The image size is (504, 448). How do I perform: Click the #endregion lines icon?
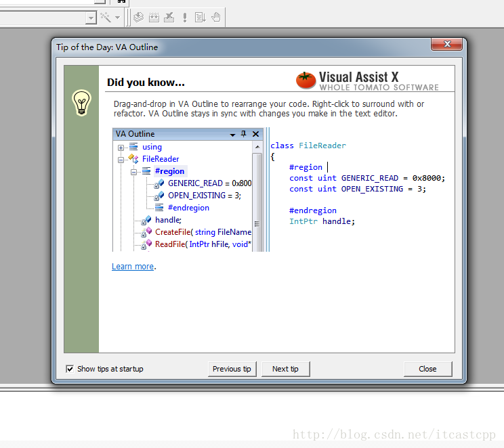click(x=159, y=208)
